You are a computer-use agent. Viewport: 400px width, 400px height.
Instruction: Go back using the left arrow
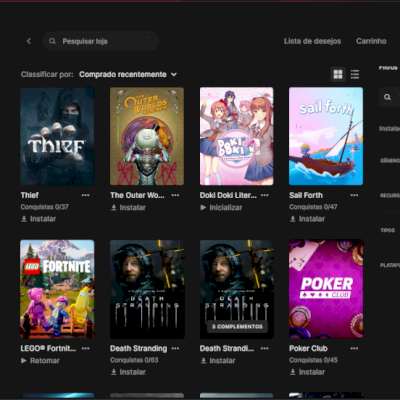[29, 41]
